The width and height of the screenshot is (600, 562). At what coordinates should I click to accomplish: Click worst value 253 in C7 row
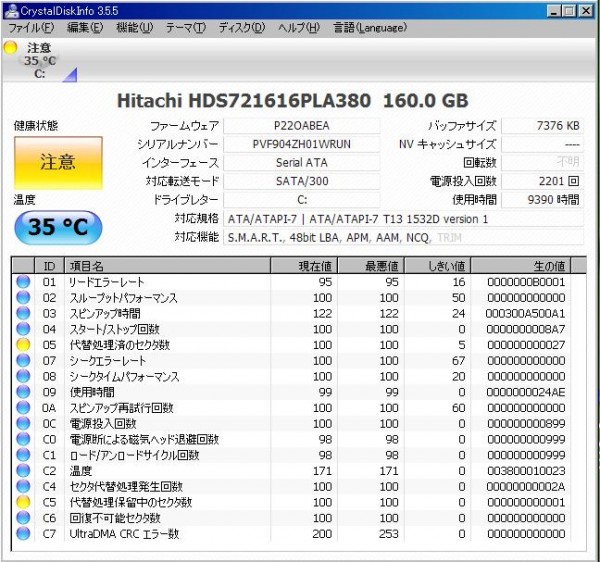(389, 534)
